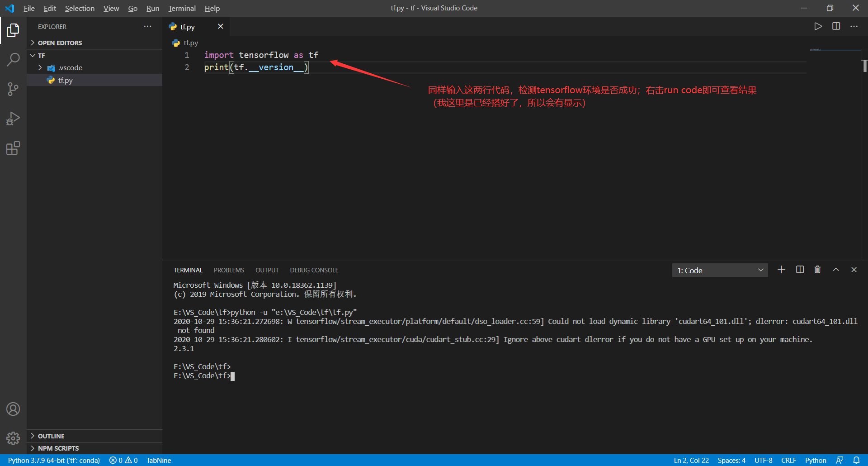Open the Source Control view
This screenshot has width=868, height=466.
tap(13, 89)
